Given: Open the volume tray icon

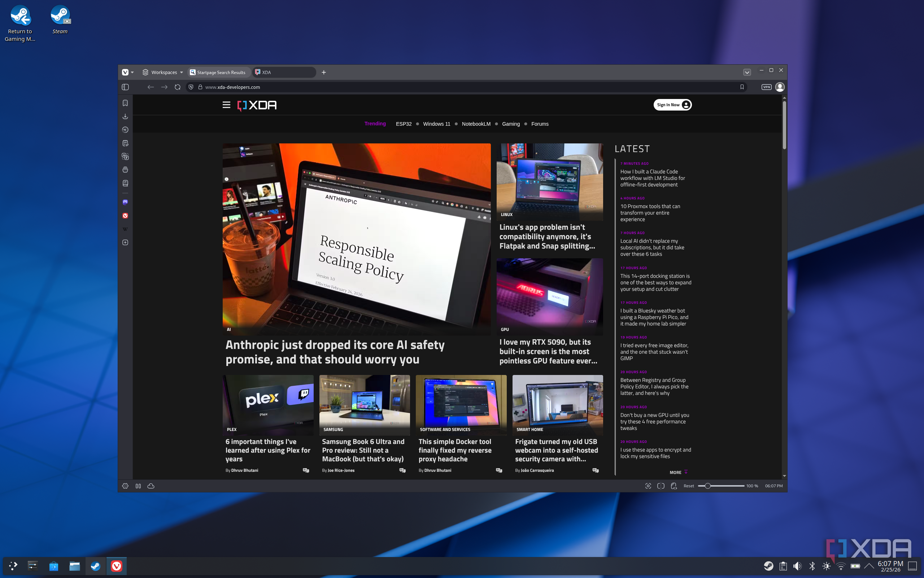Looking at the screenshot, I should (797, 566).
